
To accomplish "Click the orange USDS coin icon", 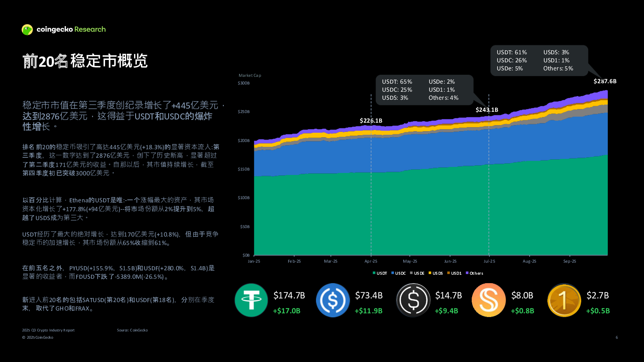I will click(489, 300).
